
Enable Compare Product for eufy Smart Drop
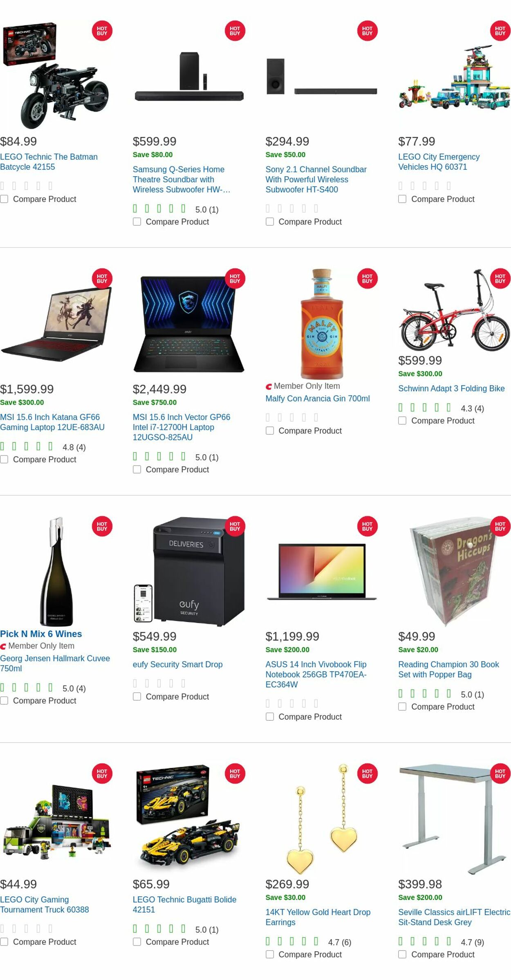coord(137,696)
